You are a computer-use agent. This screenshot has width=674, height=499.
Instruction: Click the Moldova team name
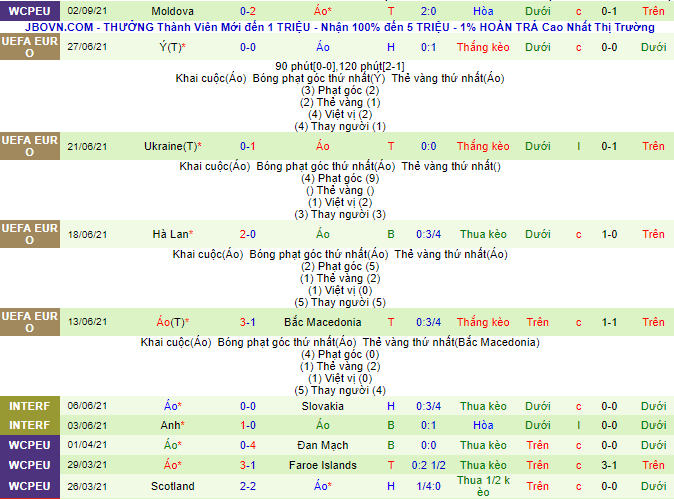coord(172,9)
